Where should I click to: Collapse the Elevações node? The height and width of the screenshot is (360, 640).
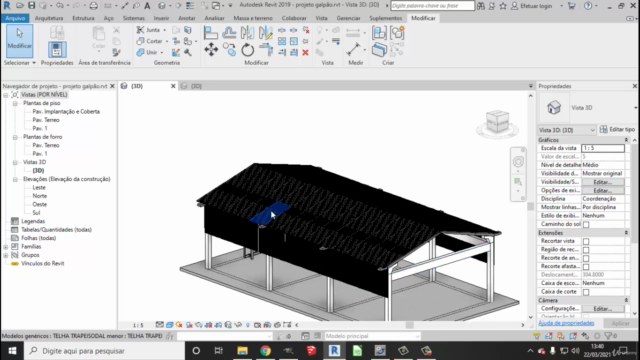pos(15,179)
